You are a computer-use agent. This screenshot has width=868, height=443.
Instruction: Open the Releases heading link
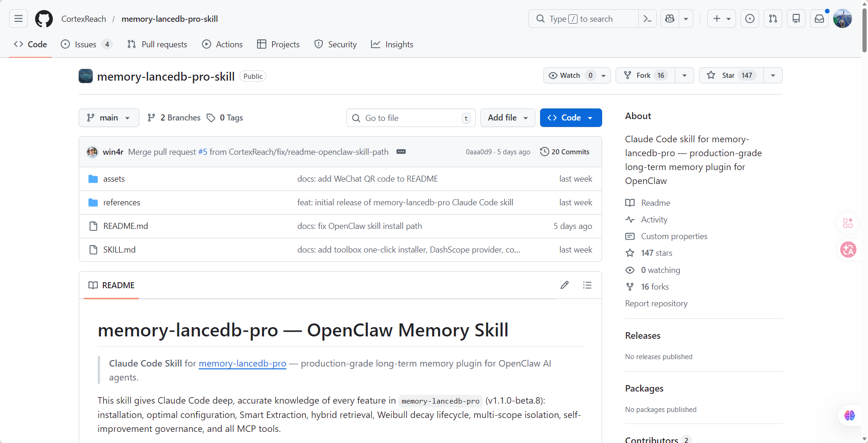point(643,335)
